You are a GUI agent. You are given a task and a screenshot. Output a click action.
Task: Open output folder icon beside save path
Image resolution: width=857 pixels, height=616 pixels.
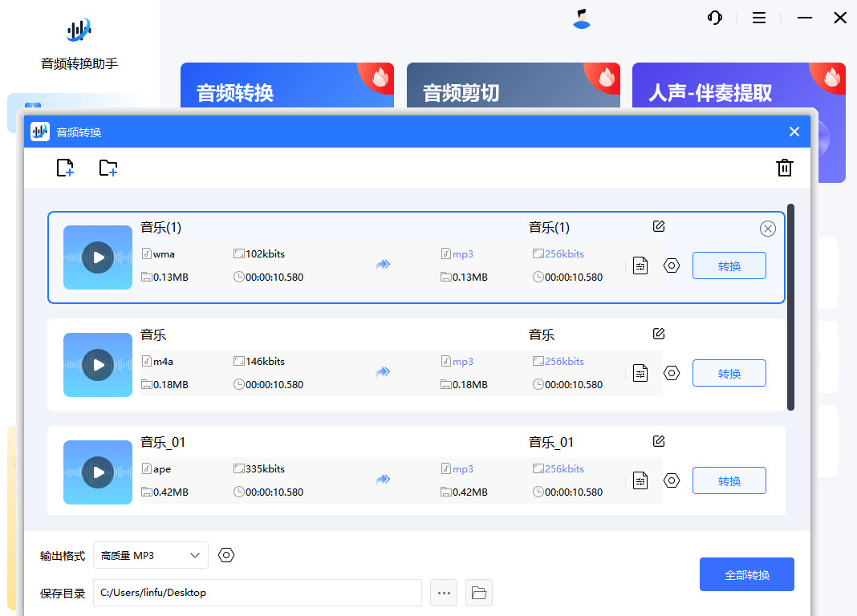(479, 592)
